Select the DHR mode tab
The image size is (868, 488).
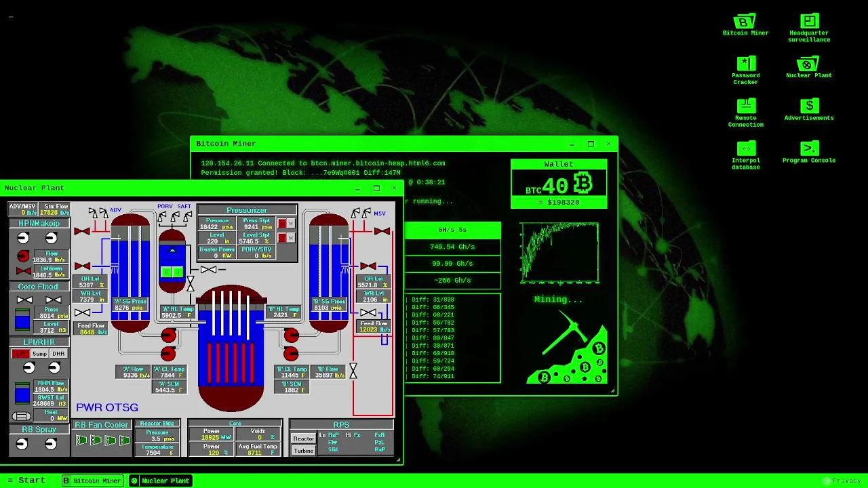58,354
